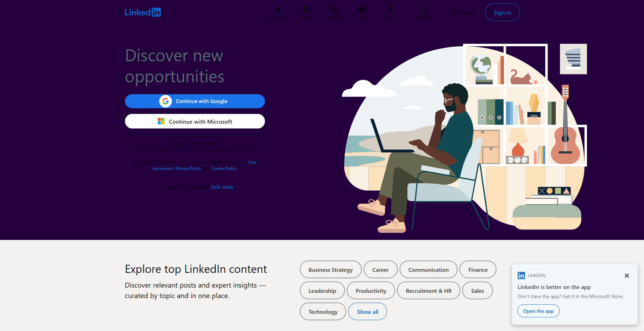Select the Recruitment & HR topic
Viewport: 644px width, 331px height.
click(428, 290)
